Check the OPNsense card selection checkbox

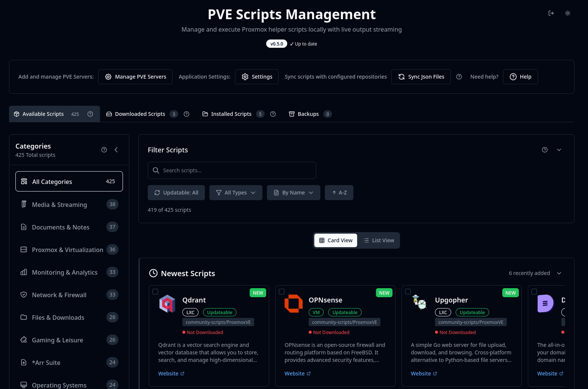[x=282, y=292]
